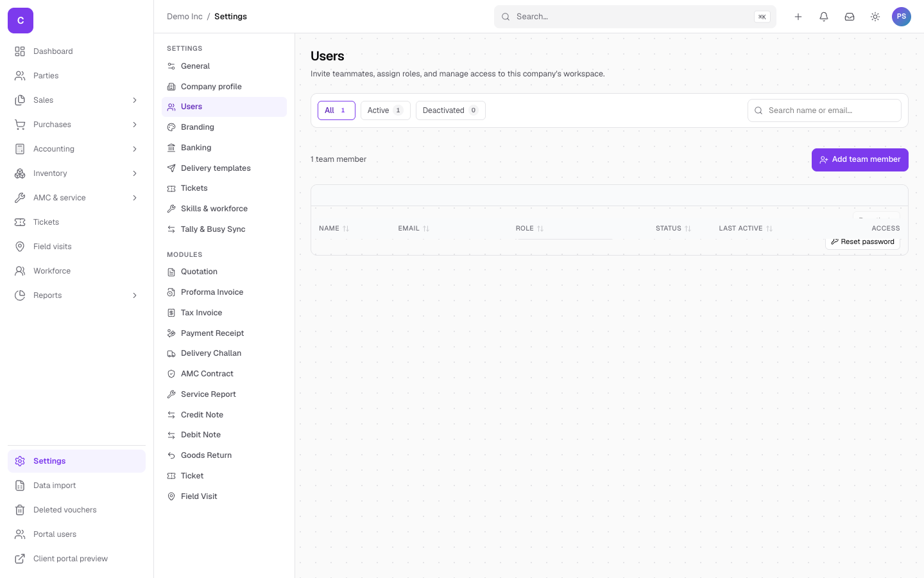Open Field visits in sidebar
The width and height of the screenshot is (924, 578).
coord(76,247)
